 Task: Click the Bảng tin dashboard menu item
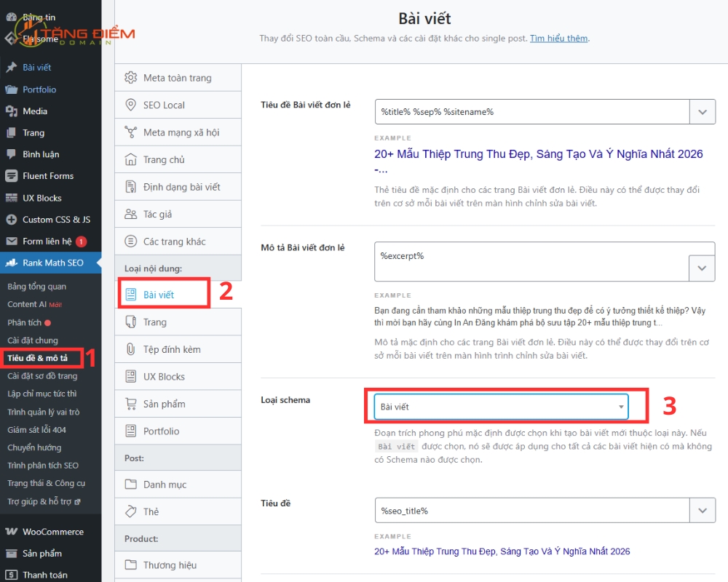coord(39,17)
